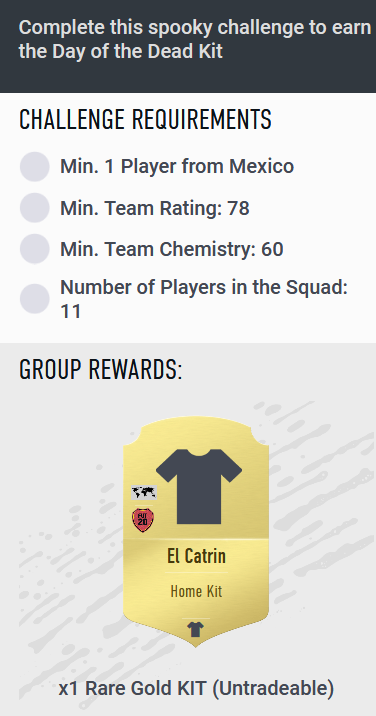Click Min. 1 Player from Mexico text
The width and height of the screenshot is (376, 716).
click(177, 166)
